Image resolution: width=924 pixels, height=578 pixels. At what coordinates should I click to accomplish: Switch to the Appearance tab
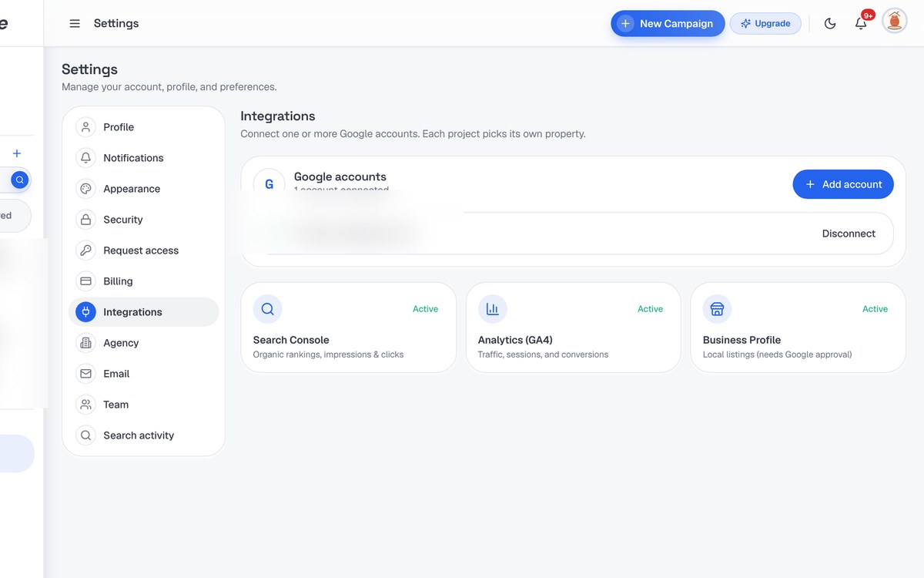tap(144, 189)
